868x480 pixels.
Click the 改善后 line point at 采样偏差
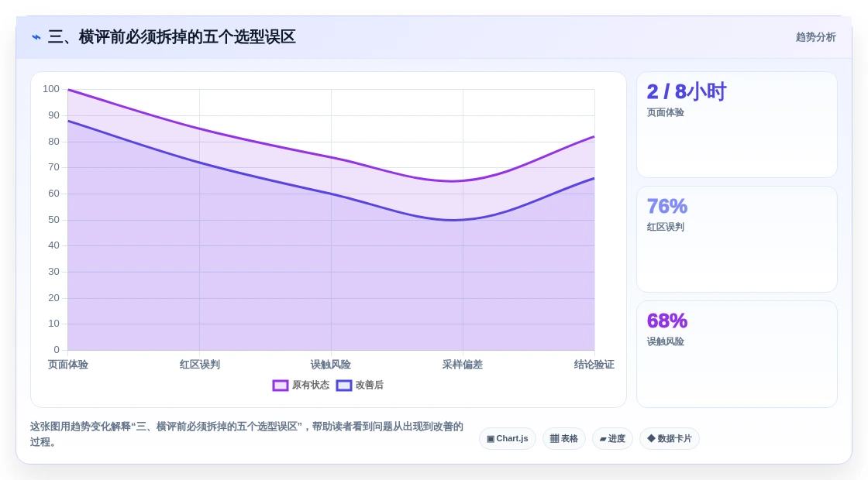pos(463,220)
